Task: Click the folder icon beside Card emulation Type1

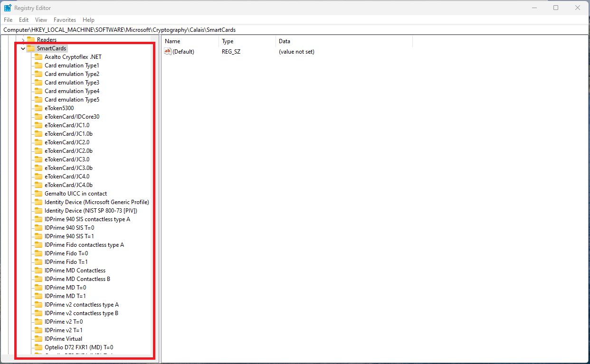Action: 38,65
